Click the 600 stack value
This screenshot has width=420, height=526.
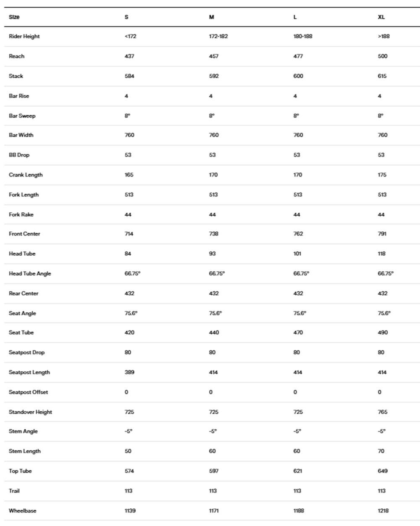[x=298, y=76]
